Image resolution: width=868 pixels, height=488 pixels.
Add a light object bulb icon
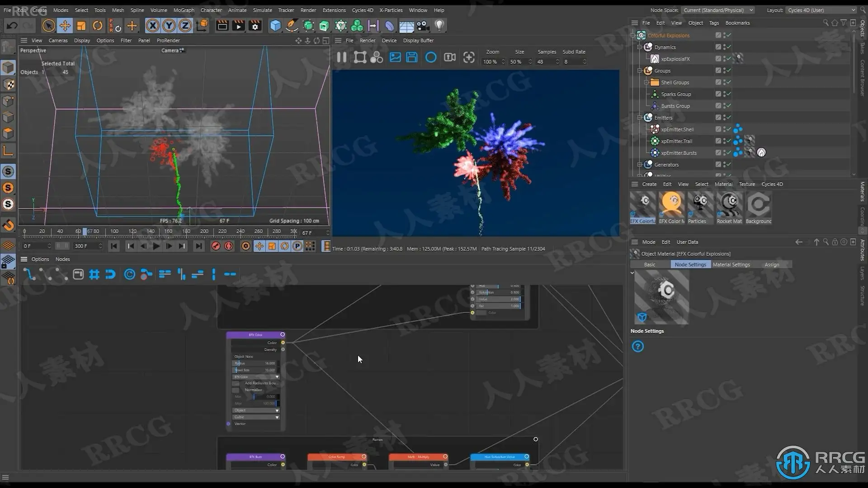click(x=439, y=26)
